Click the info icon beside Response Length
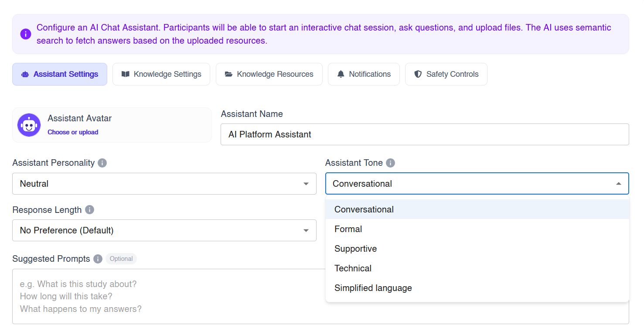Image resolution: width=644 pixels, height=332 pixels. tap(89, 210)
